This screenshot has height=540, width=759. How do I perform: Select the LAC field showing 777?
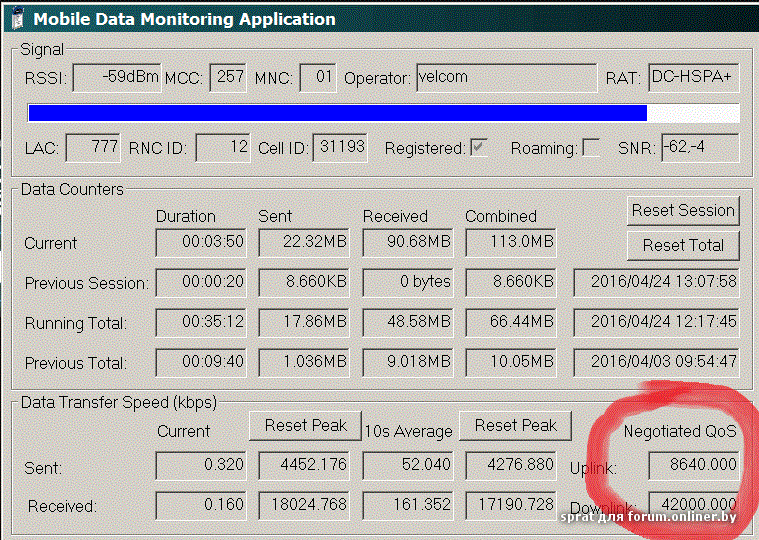(x=93, y=148)
